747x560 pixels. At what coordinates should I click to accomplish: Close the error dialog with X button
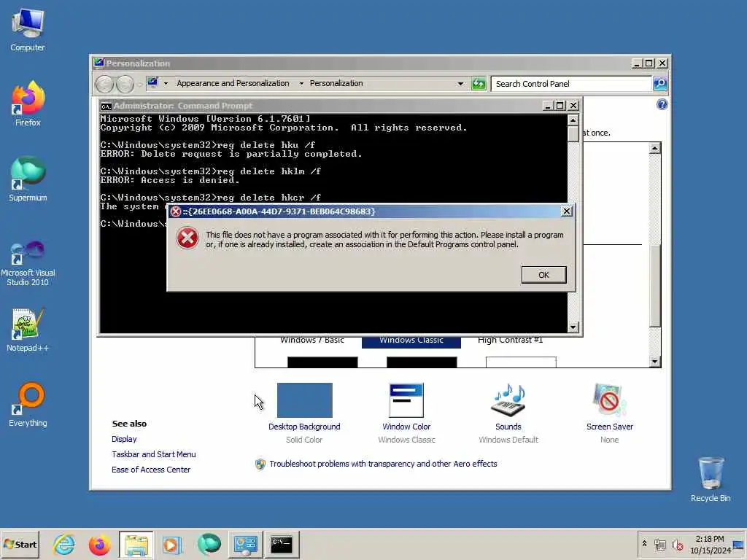tap(566, 211)
